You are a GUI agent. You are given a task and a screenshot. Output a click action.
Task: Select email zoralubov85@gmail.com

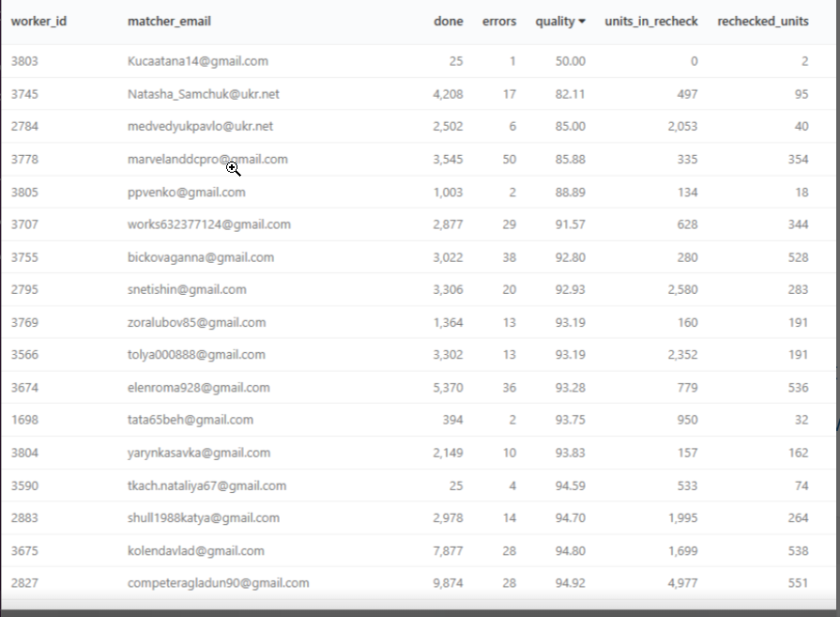click(x=196, y=323)
